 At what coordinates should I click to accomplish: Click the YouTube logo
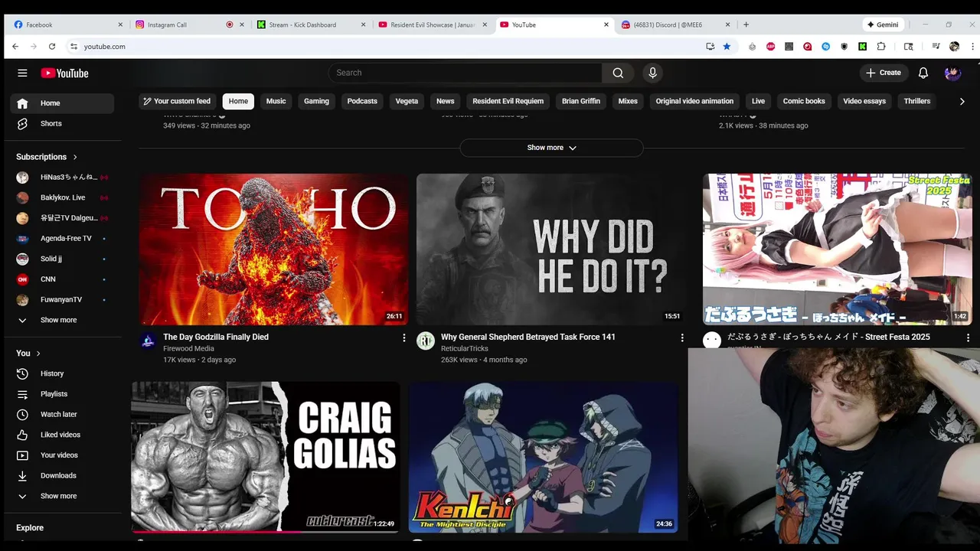65,73
